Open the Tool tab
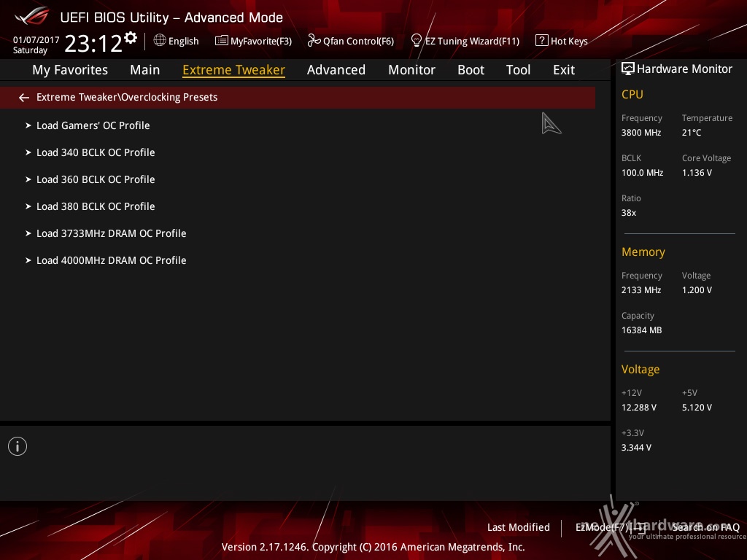 point(519,70)
